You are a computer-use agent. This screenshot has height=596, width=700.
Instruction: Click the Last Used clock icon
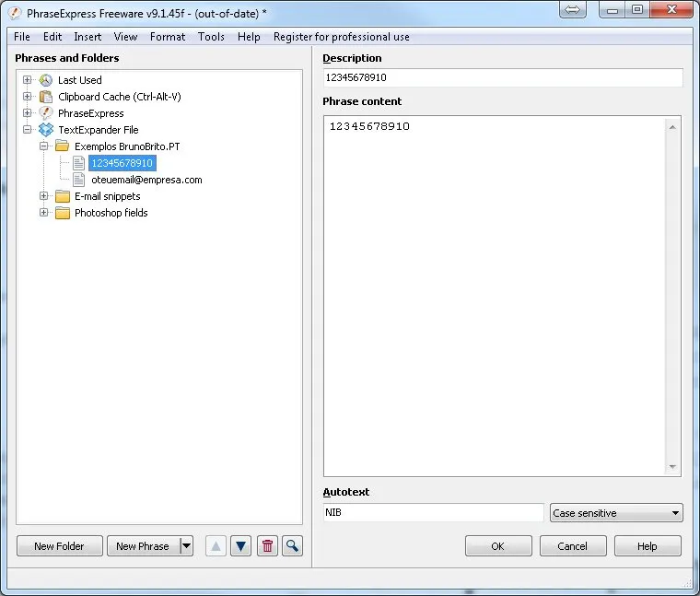[45, 80]
